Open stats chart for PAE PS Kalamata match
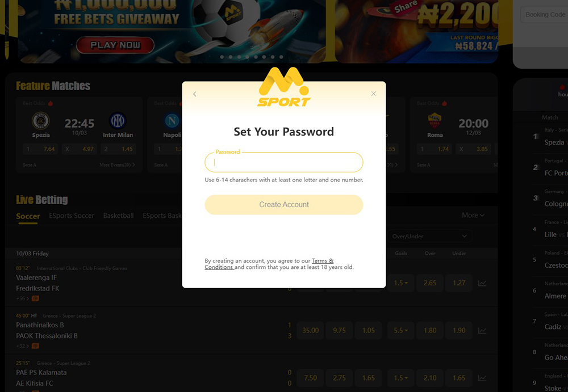 pyautogui.click(x=482, y=378)
